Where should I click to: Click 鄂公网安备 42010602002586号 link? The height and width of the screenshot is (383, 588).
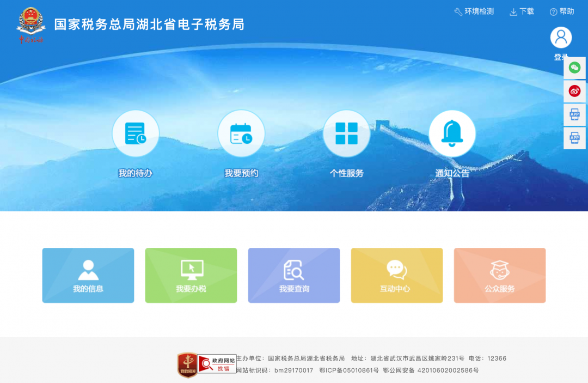click(431, 370)
